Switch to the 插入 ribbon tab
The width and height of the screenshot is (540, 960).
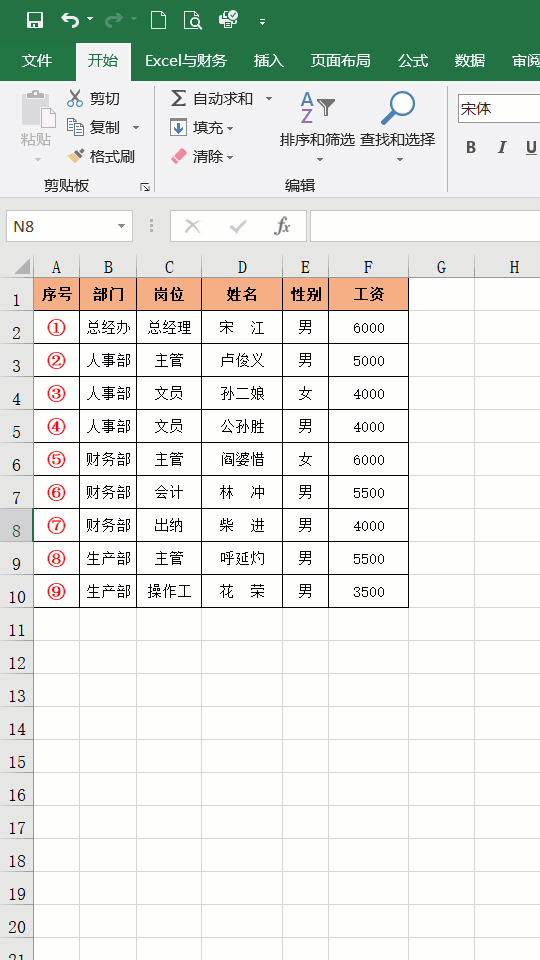(269, 61)
